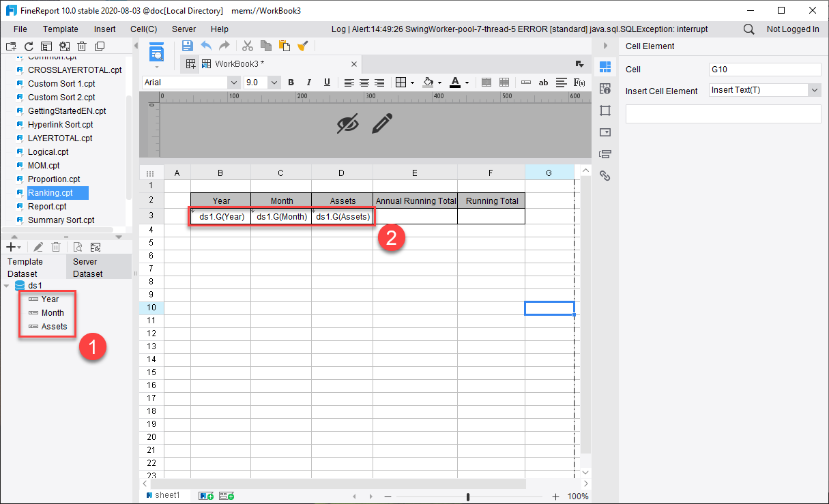Align cell text right
This screenshot has height=504, width=829.
tap(379, 83)
